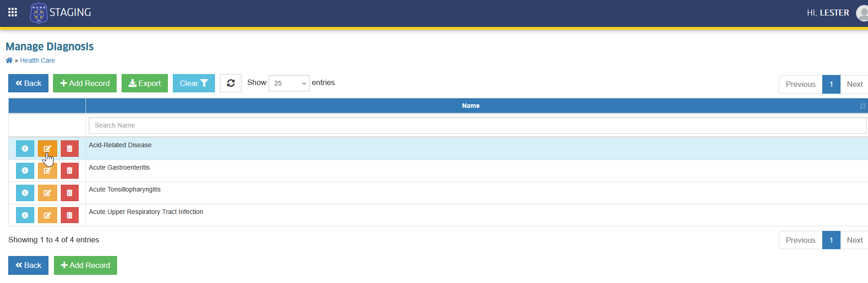Export the diagnosis list

[x=145, y=83]
